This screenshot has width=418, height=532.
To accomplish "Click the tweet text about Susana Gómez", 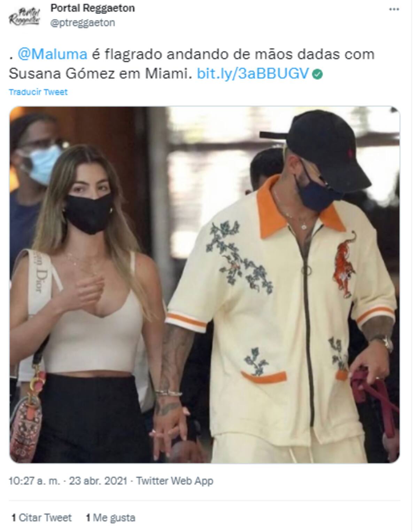I will pyautogui.click(x=192, y=64).
